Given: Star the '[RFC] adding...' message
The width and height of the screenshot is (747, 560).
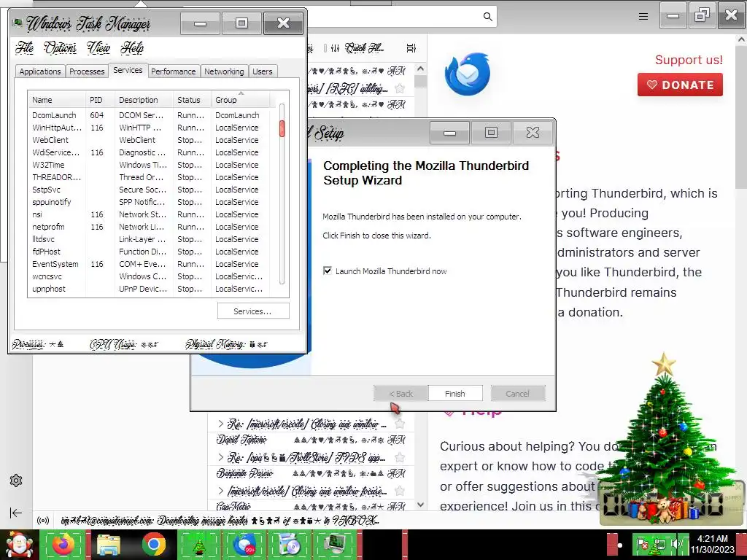Looking at the screenshot, I should tap(400, 88).
